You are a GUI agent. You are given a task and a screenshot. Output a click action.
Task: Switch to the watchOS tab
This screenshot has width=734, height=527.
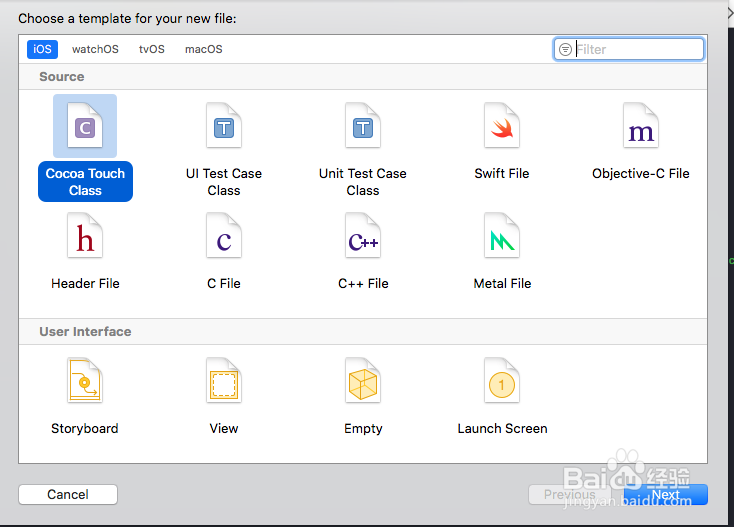(x=95, y=49)
